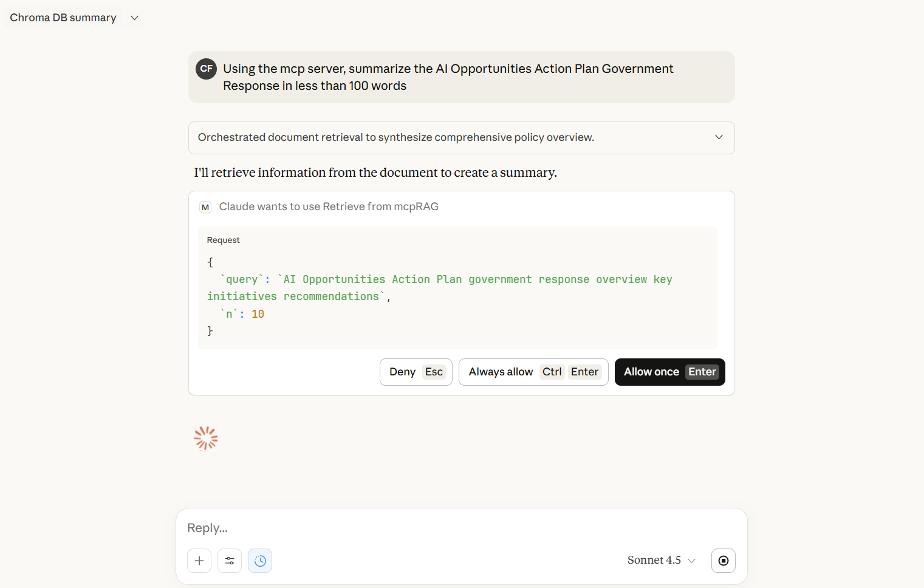
Task: Collapse the 'Orchestrated document retrieval' thinking block
Action: pyautogui.click(x=719, y=137)
